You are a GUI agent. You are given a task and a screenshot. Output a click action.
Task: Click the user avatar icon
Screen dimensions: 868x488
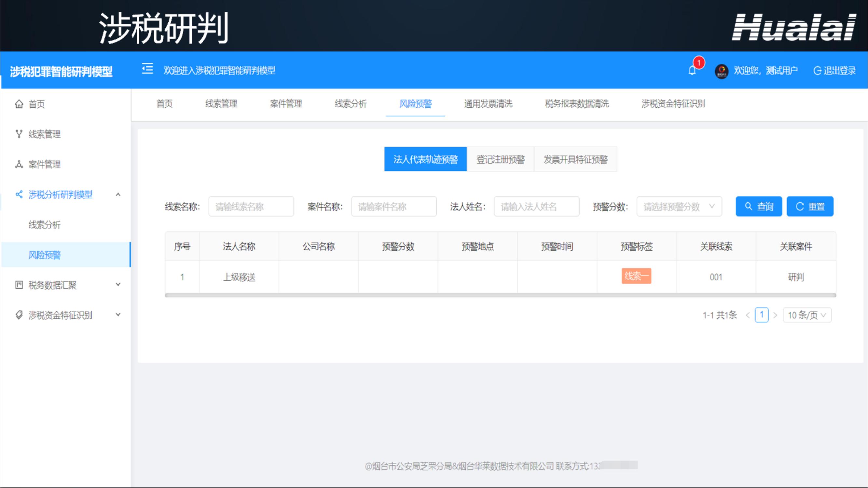[x=722, y=71]
